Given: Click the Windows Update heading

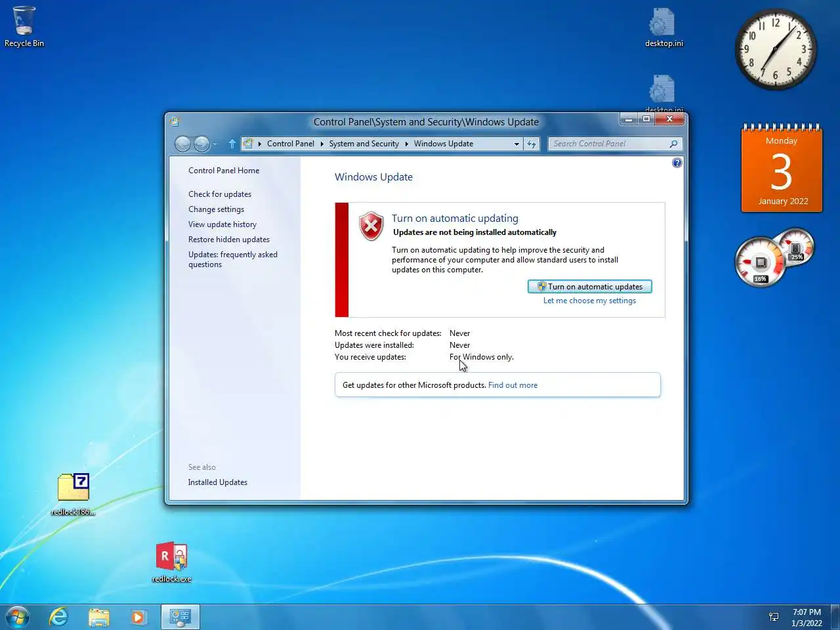Looking at the screenshot, I should click(373, 177).
